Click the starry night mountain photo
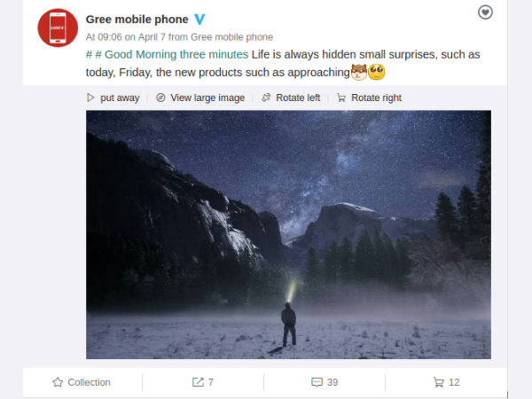This screenshot has height=399, width=532. point(288,234)
